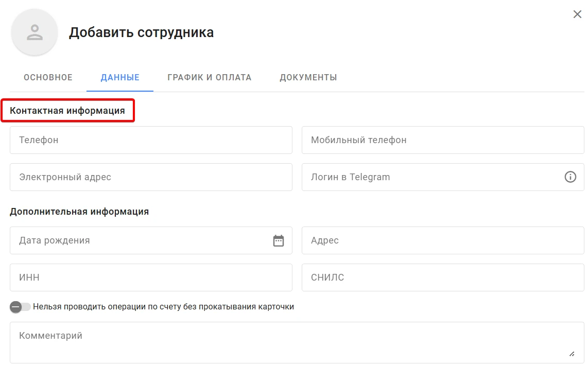Open the calendar icon for birth date
Viewport: 588px width, 365px height.
pos(278,240)
